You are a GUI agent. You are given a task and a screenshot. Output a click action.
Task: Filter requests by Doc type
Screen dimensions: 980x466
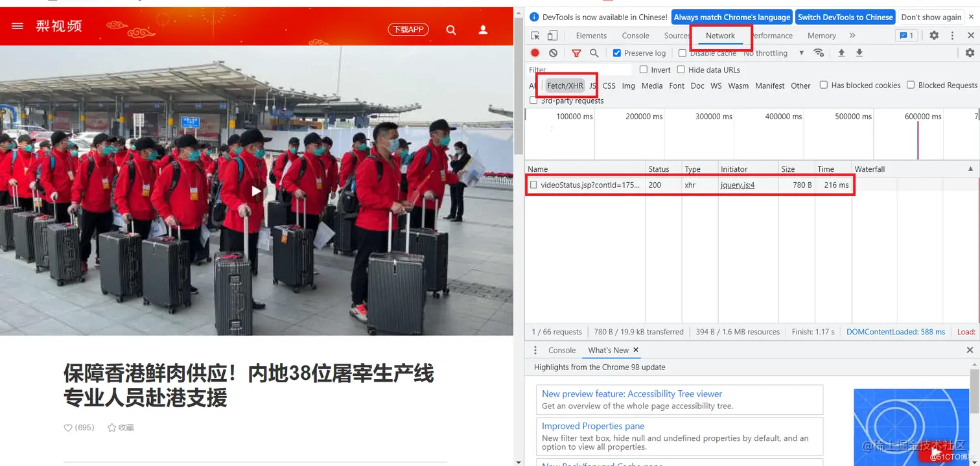697,86
